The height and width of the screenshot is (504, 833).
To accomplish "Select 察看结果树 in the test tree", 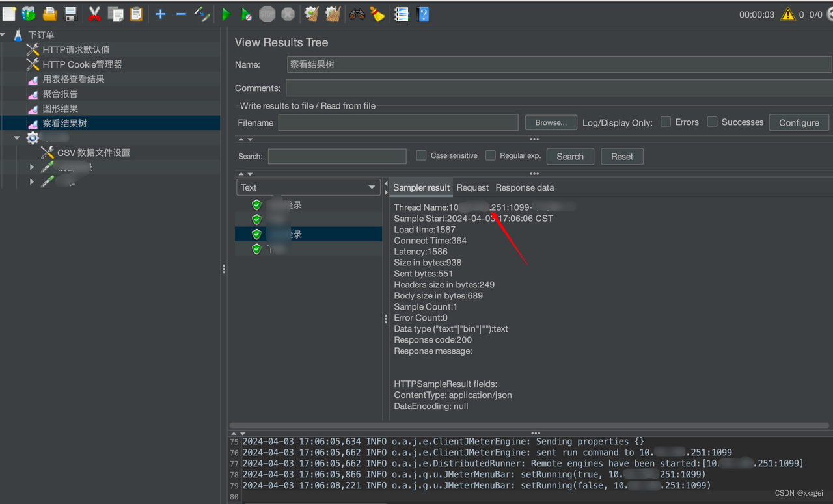I will pos(64,124).
